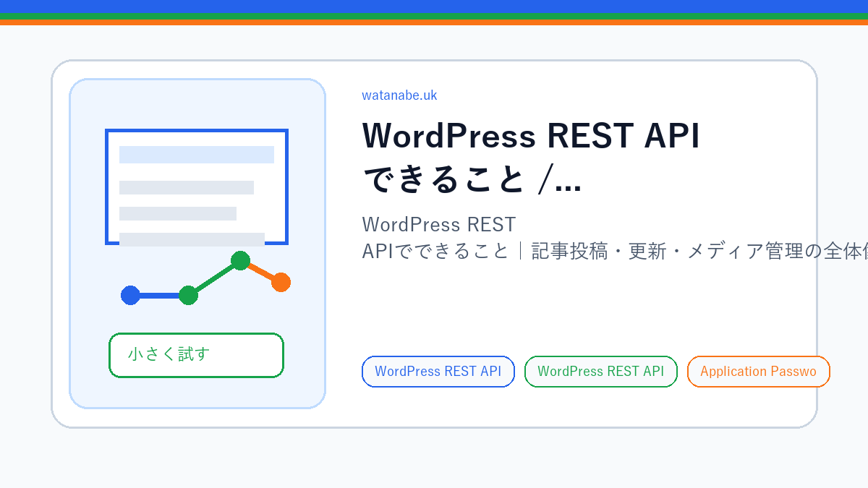The width and height of the screenshot is (868, 488).
Task: Click the orange dot on the graph
Action: tap(281, 282)
